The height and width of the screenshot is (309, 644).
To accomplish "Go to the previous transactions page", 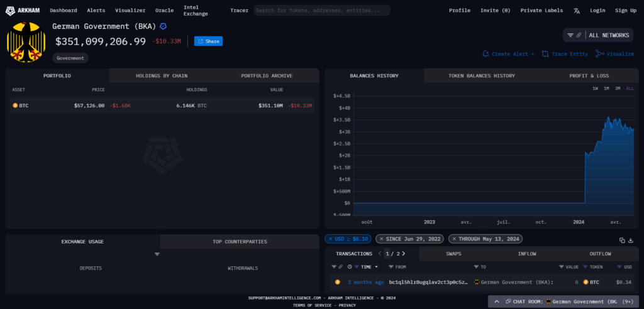I will tap(379, 254).
